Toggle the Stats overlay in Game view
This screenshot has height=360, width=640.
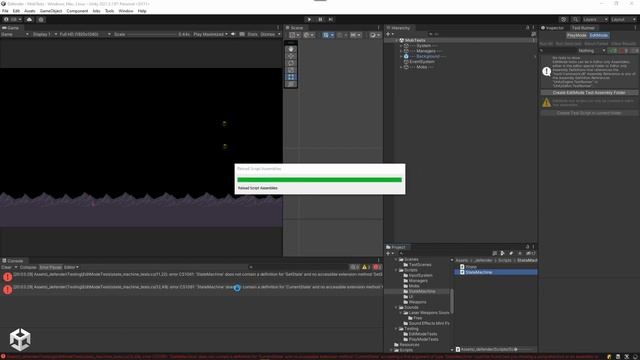[252, 34]
